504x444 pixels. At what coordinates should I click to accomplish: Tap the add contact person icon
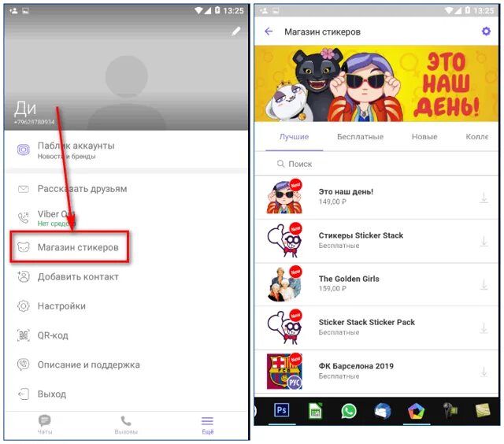point(23,276)
